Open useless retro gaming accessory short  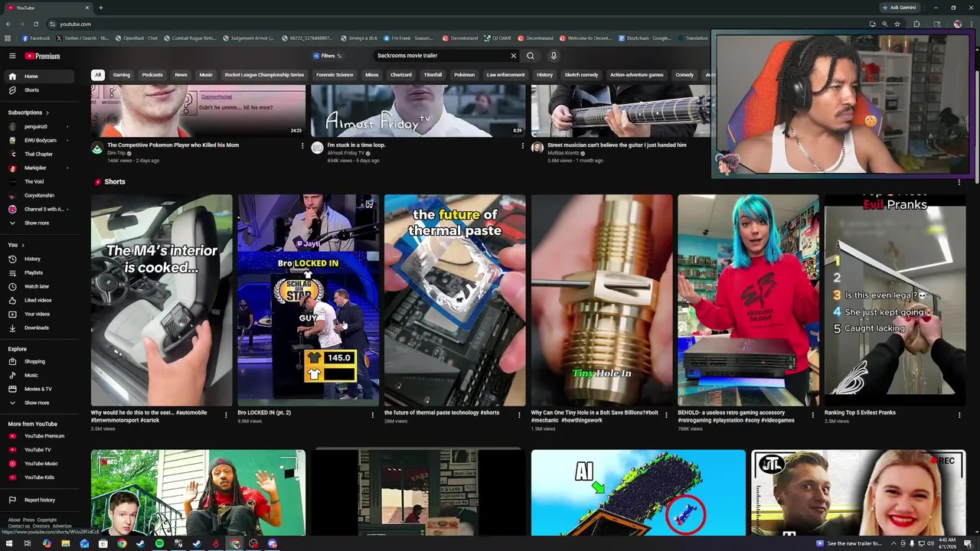pyautogui.click(x=748, y=300)
